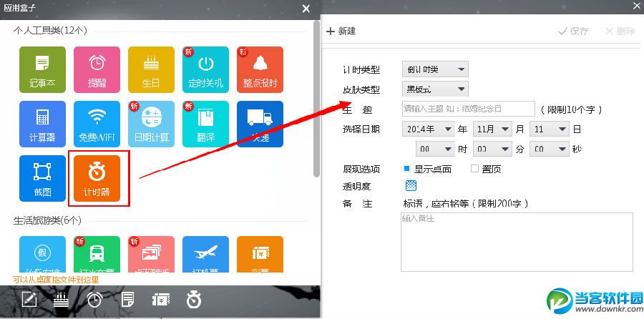This screenshot has width=644, height=319.
Task: Open the 生日 birthday app tile
Action: (x=151, y=69)
